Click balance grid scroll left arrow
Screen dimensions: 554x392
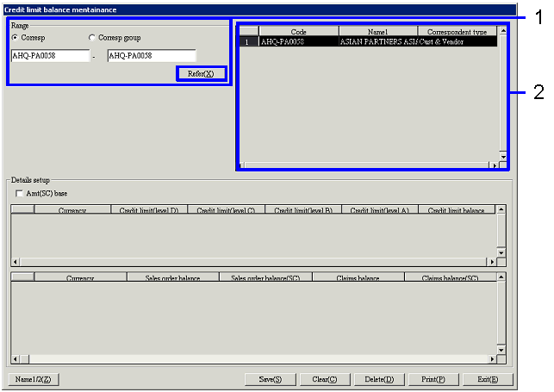pyautogui.click(x=16, y=359)
